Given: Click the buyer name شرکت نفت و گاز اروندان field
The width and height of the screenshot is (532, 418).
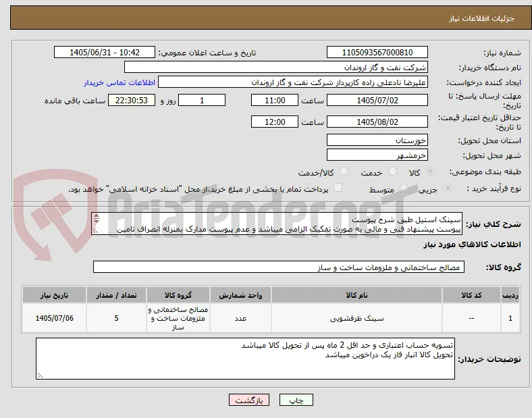Looking at the screenshot, I should click(x=276, y=67).
